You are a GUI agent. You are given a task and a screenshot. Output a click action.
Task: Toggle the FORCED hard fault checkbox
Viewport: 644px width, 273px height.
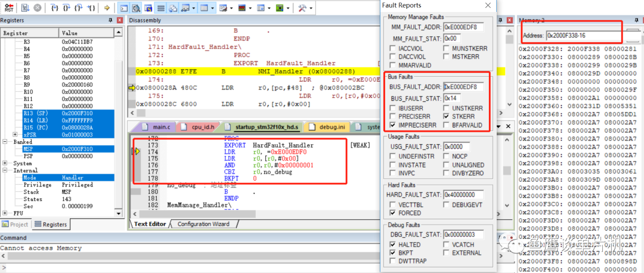393,213
